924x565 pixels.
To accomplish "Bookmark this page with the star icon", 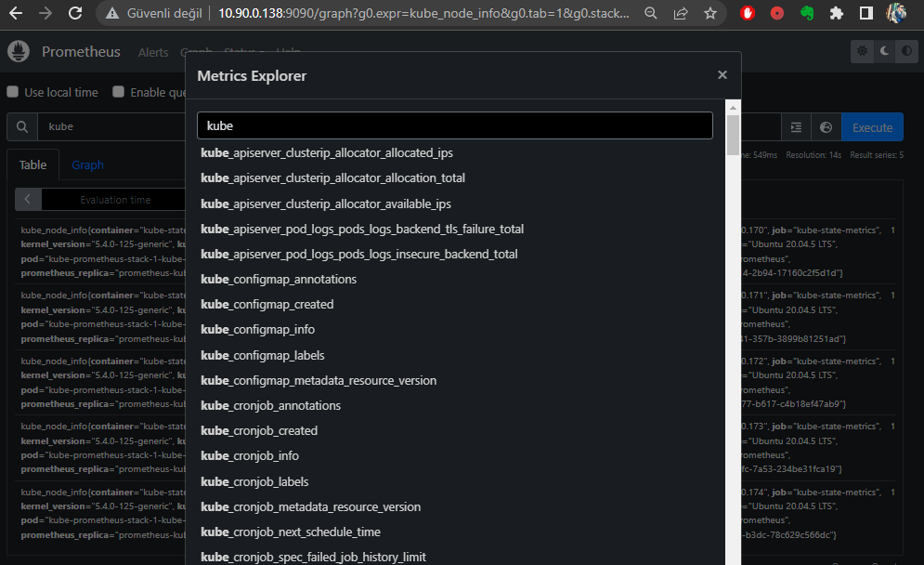I will 710,14.
